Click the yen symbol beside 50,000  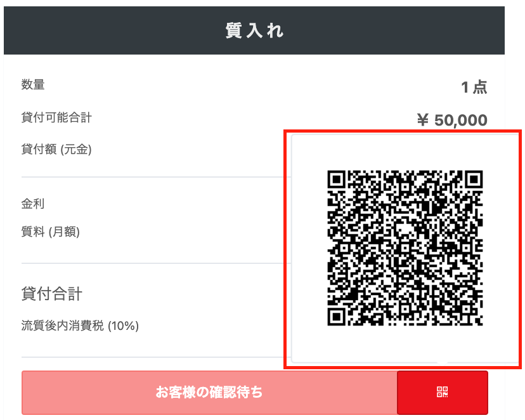[423, 120]
